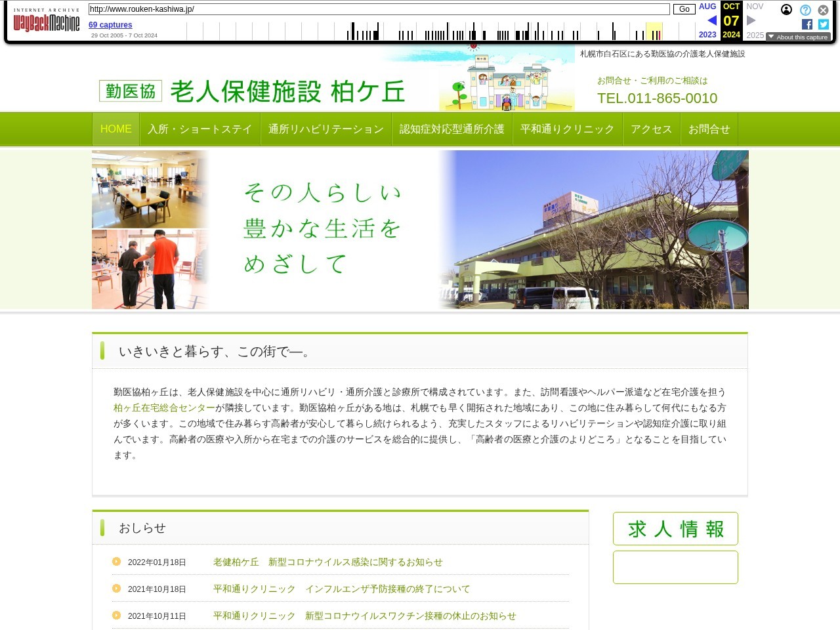Open the Wayback help question icon
840x630 pixels.
[805, 10]
